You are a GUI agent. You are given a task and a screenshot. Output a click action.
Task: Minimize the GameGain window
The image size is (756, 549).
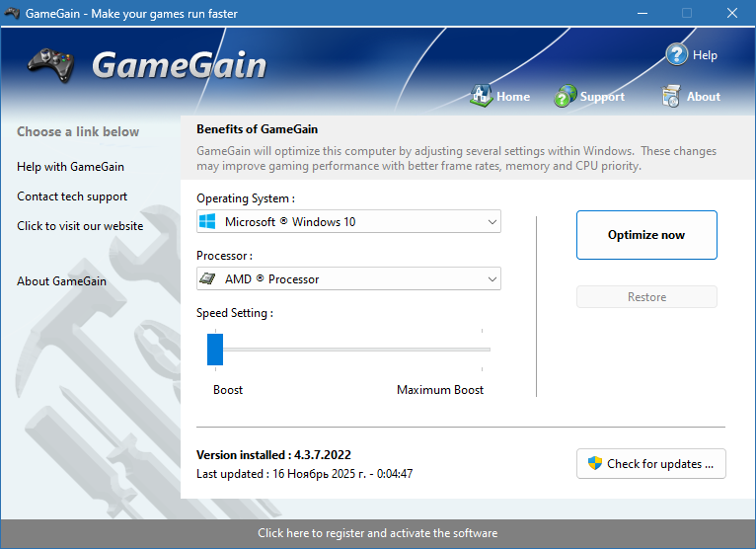(x=643, y=13)
